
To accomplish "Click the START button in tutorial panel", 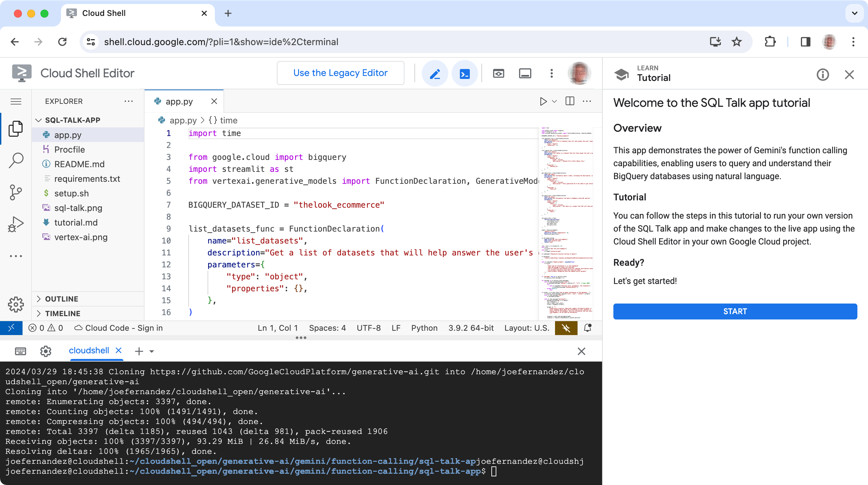I will coord(734,311).
